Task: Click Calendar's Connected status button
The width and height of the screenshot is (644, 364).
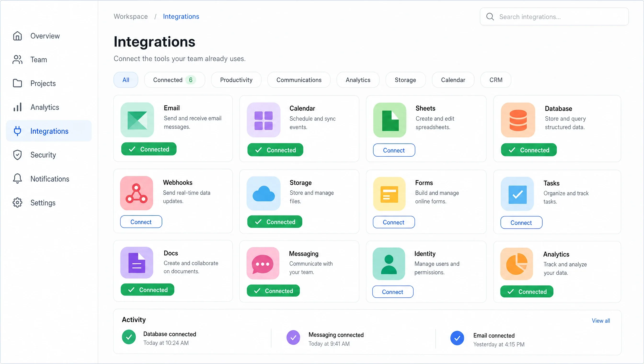Action: coord(275,150)
